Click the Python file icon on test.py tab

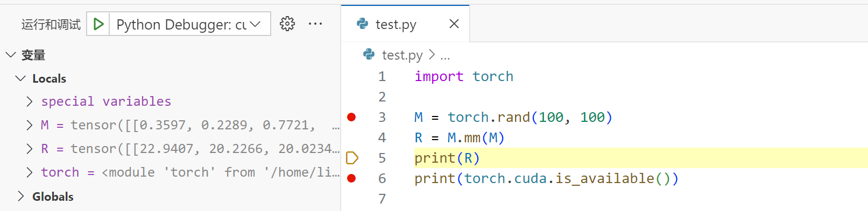point(363,24)
